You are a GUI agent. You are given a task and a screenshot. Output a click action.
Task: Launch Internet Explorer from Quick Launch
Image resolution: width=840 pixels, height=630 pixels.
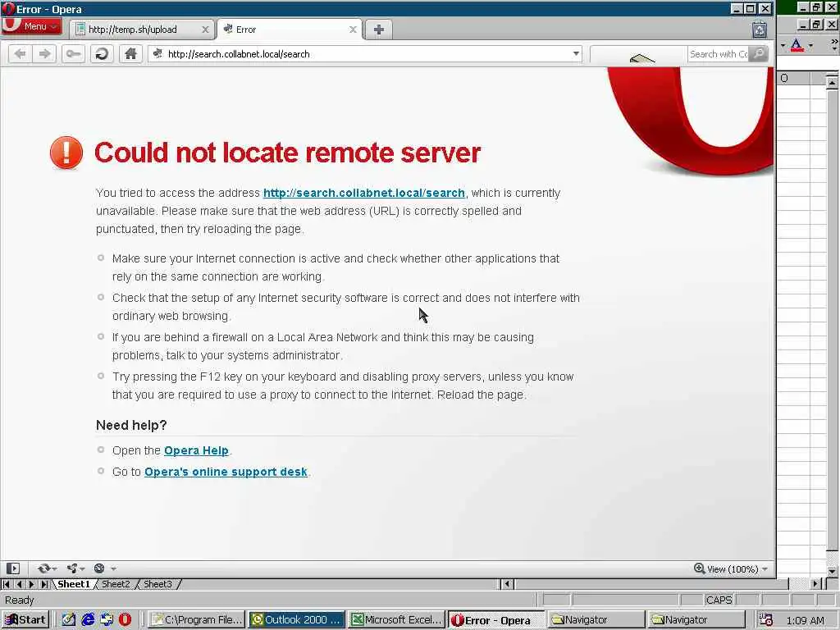pos(87,620)
